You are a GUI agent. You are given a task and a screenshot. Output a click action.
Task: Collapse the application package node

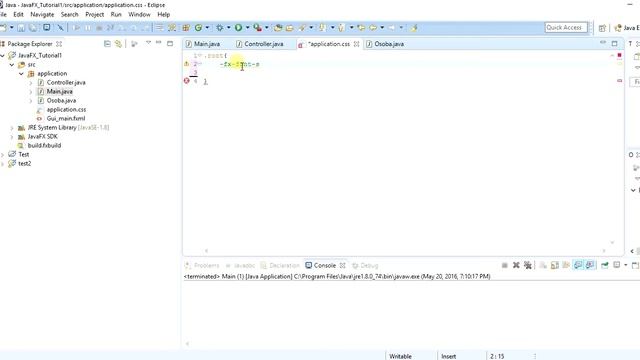[x=21, y=73]
